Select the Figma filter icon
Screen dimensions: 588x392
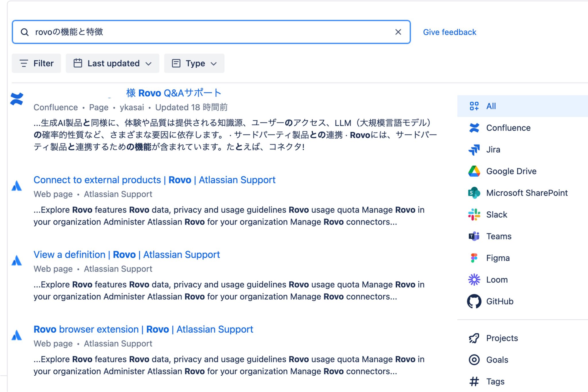coord(474,258)
